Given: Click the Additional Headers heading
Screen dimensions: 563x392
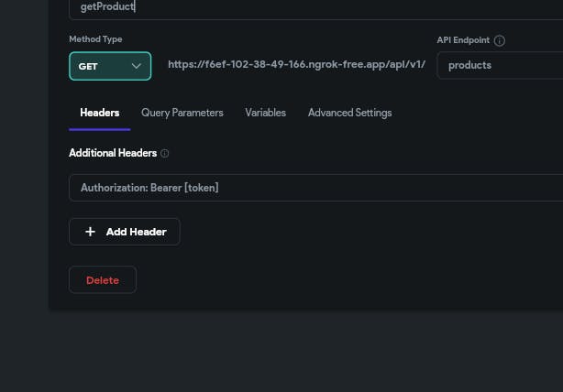Looking at the screenshot, I should (x=113, y=153).
